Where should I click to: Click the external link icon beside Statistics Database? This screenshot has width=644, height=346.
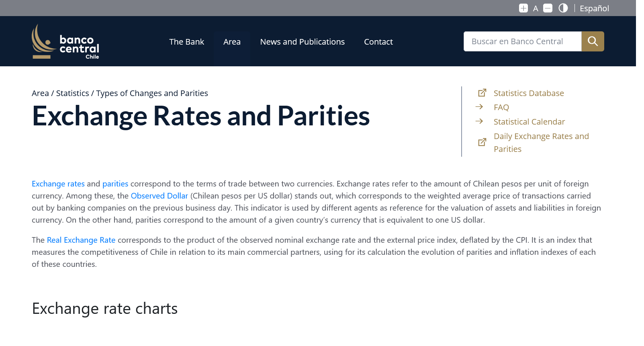(x=482, y=93)
